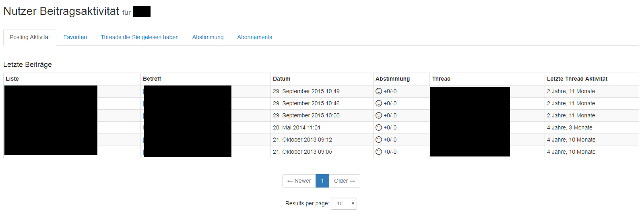644x219 pixels.
Task: Select the Abstimmung tab
Action: coord(208,37)
